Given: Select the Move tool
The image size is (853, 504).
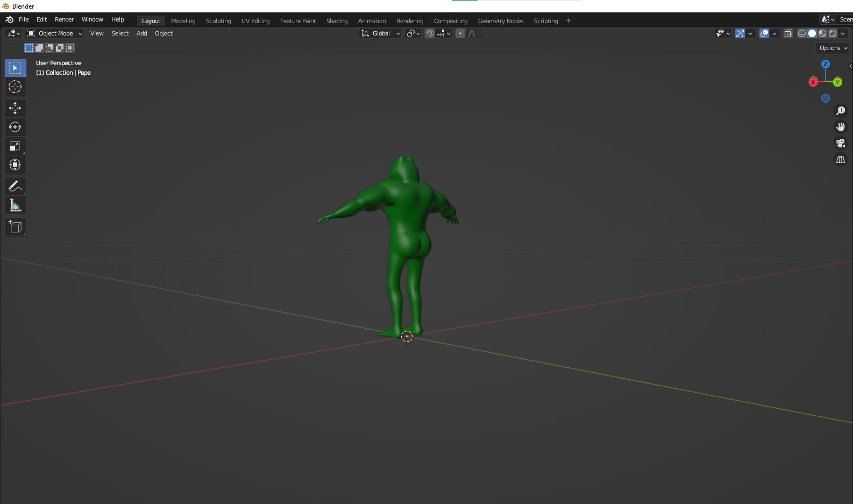Looking at the screenshot, I should 15,108.
